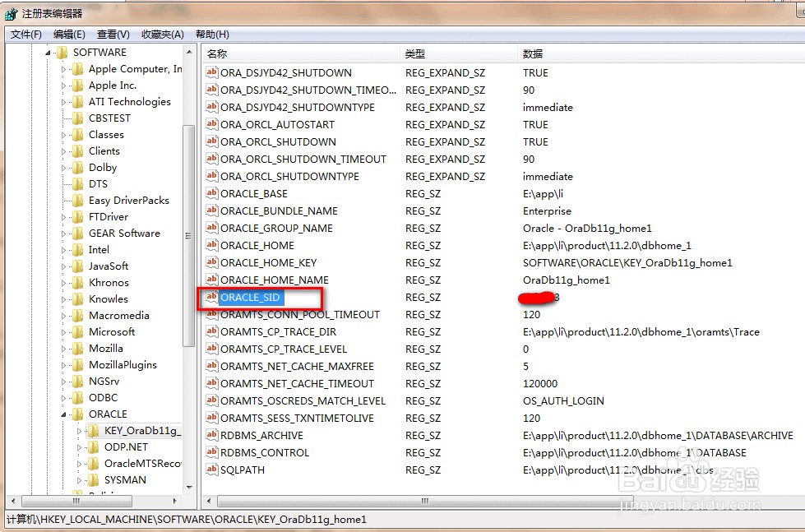The image size is (805, 532).
Task: Click the ODBC folder icon
Action: coord(78,397)
